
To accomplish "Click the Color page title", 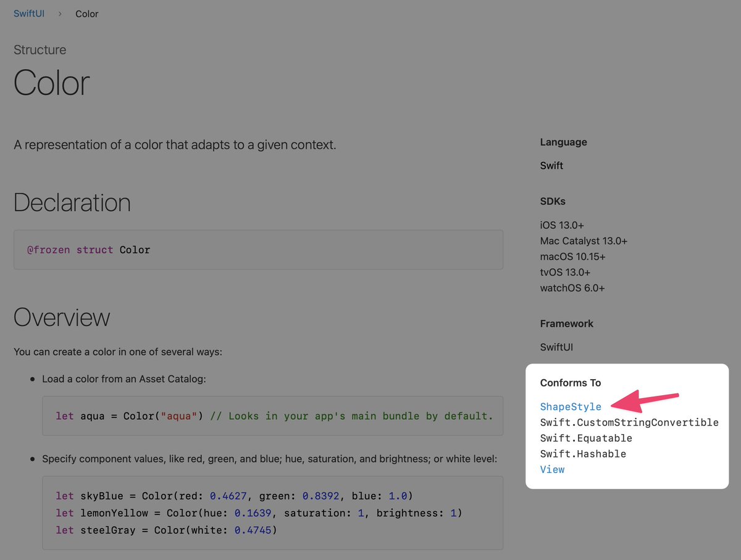I will pos(52,82).
